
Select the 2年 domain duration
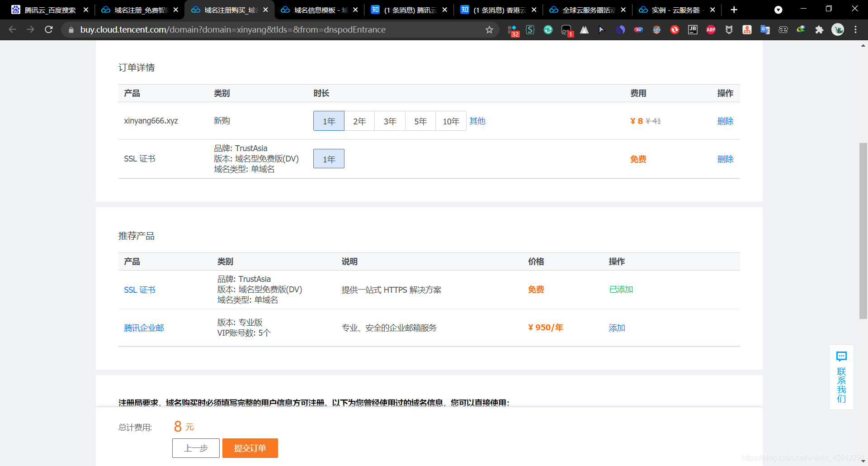[359, 121]
